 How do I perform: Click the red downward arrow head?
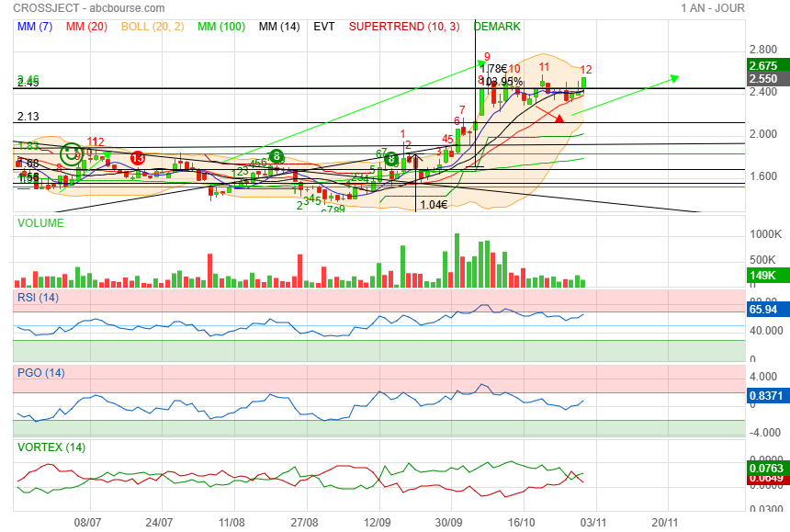pyautogui.click(x=559, y=119)
